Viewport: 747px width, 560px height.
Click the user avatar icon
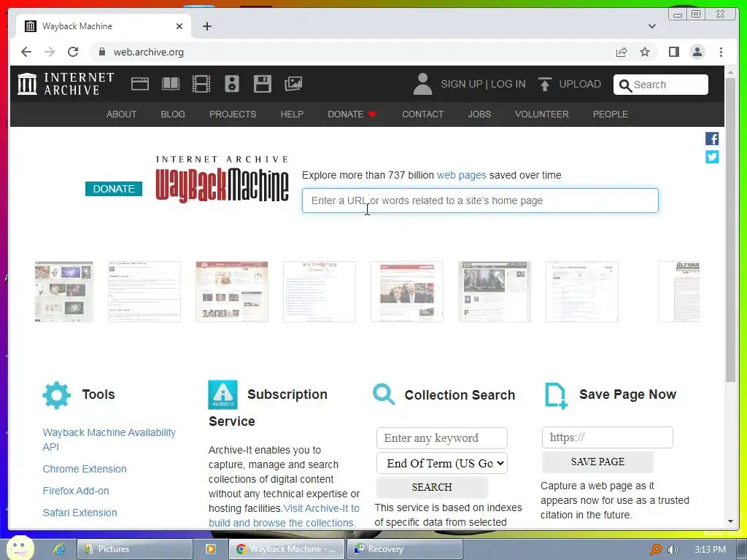click(x=422, y=84)
